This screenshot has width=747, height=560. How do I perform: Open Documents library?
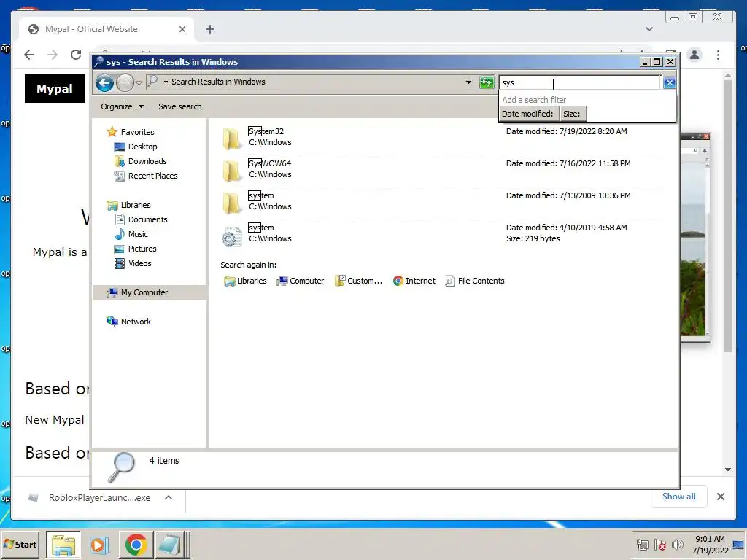pyautogui.click(x=141, y=219)
